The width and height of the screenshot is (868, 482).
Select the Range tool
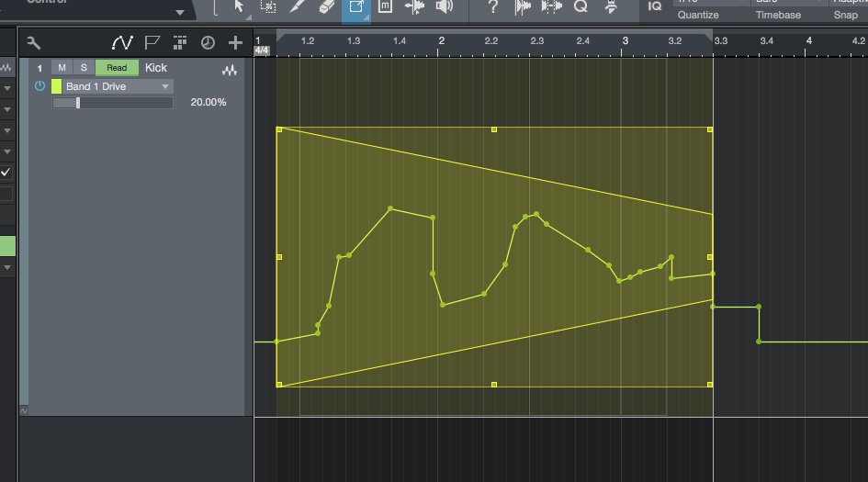coord(268,7)
